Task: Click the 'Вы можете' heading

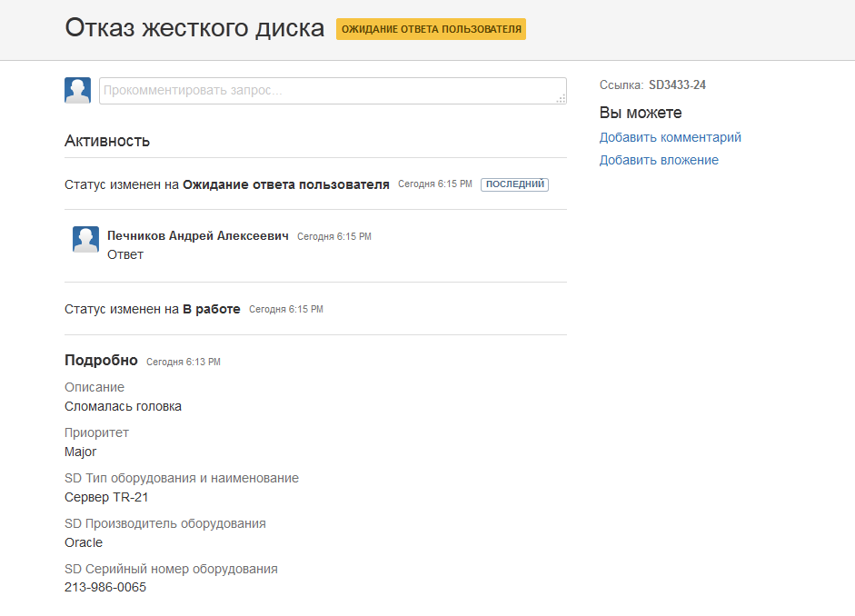Action: [641, 113]
